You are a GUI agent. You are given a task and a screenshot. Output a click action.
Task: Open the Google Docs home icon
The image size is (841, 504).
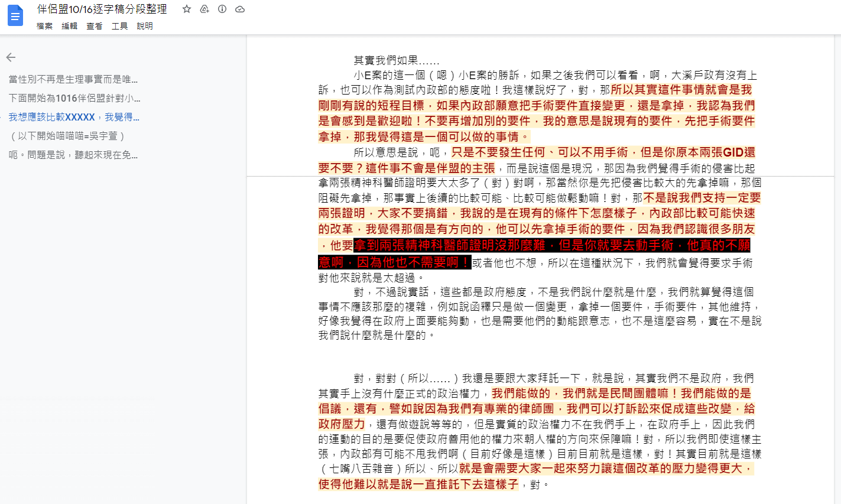click(15, 16)
